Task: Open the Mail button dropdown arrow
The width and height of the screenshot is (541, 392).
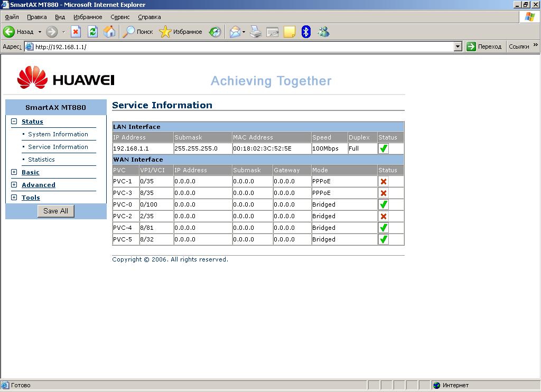Action: point(244,32)
